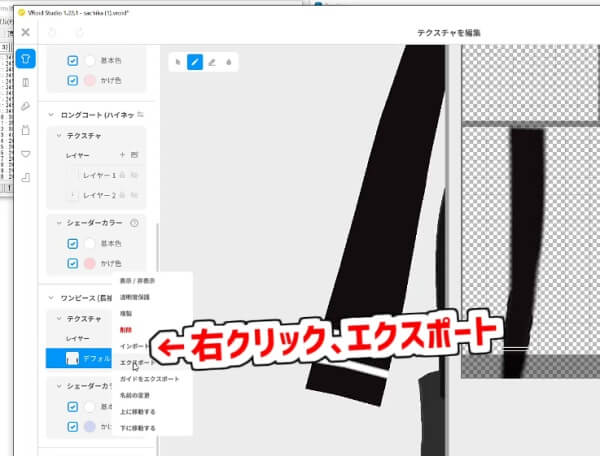Choose 削除 from the context menu

(x=125, y=329)
